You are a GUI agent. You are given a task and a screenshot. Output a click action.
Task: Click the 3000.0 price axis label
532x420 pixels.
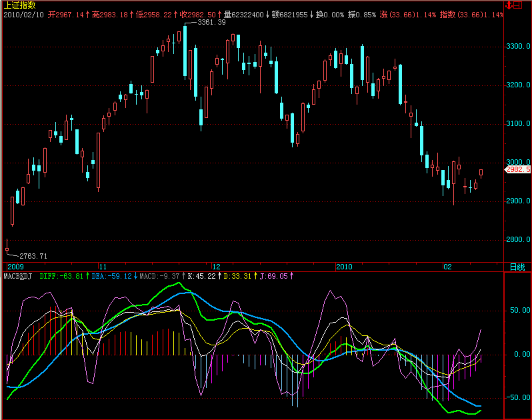tap(518, 162)
